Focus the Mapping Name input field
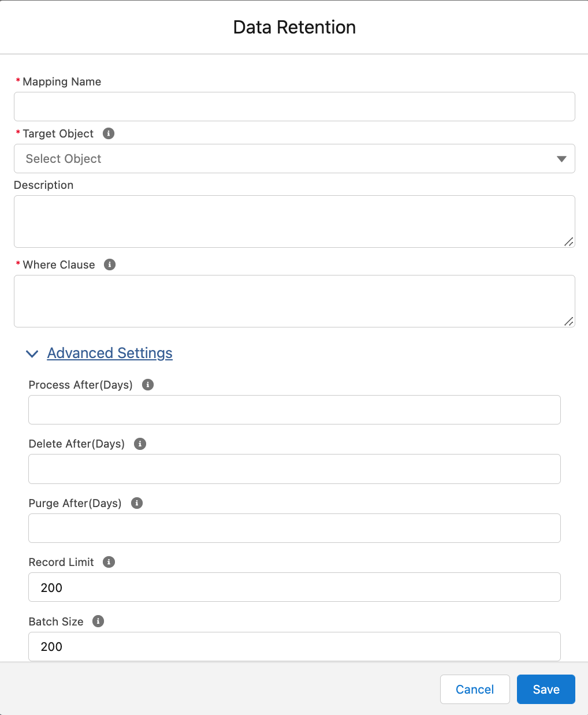Viewport: 588px width, 715px height. click(x=294, y=107)
